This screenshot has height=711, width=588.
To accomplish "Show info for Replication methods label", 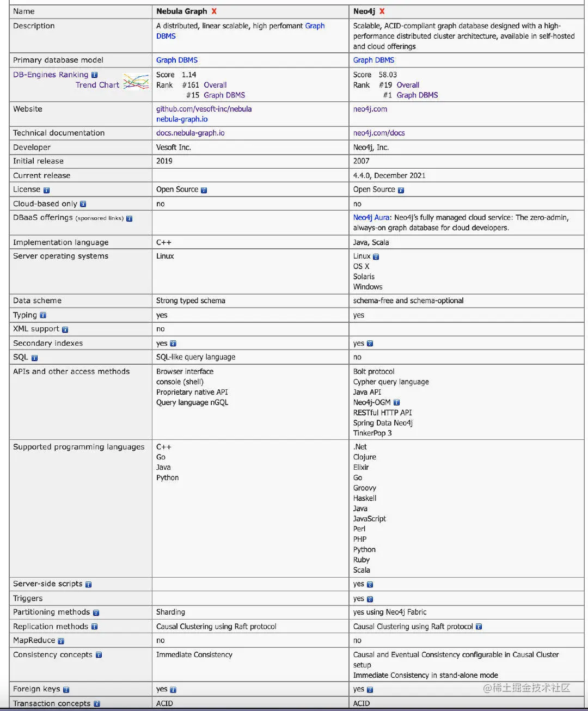I will (x=94, y=627).
